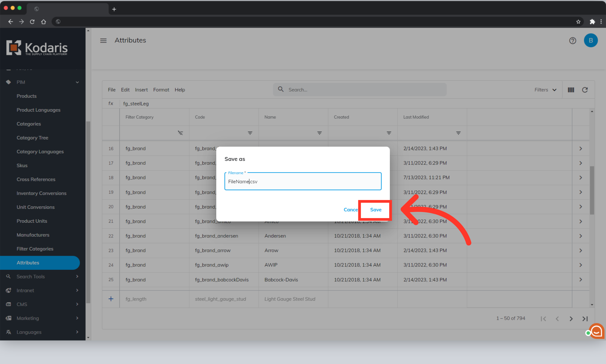Click Cancel in the Save as dialog

(x=350, y=210)
